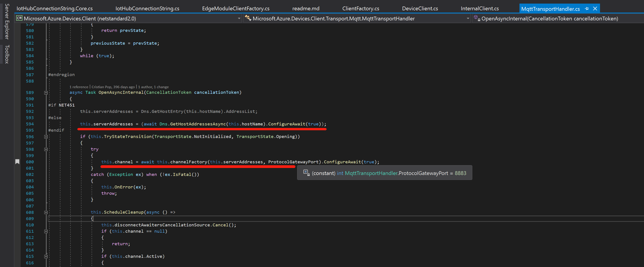Collapse the if statement block at line 596

[46, 137]
